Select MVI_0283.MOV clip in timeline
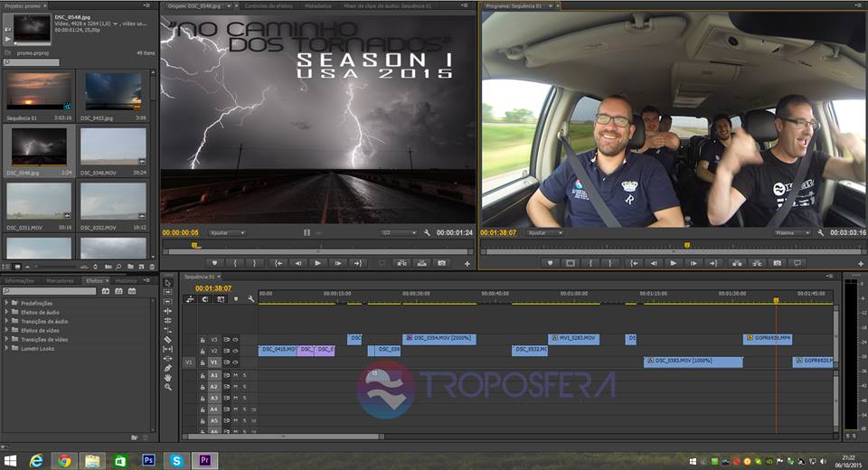 pyautogui.click(x=573, y=339)
